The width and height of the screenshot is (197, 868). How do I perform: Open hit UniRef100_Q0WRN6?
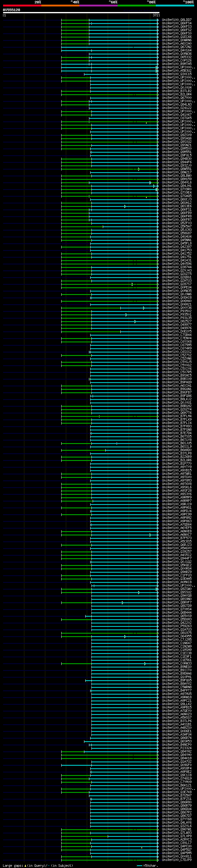[177, 40]
